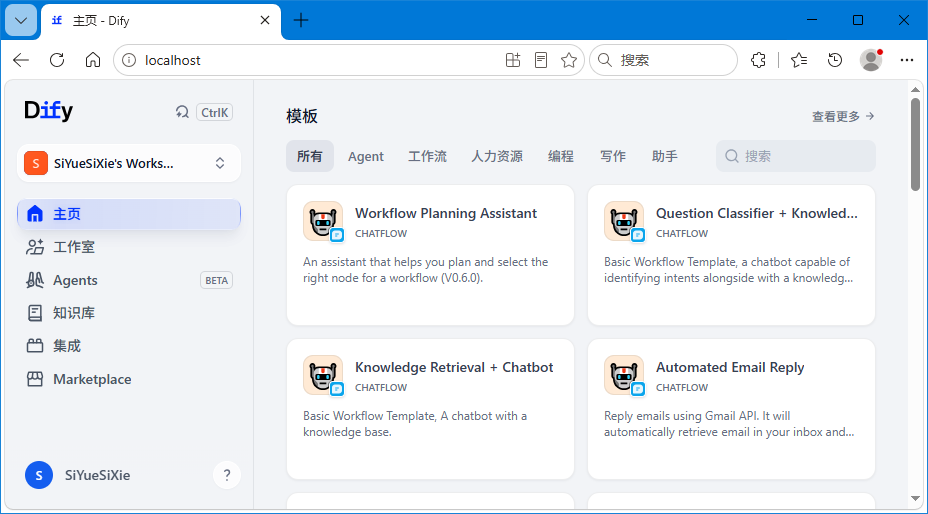Focus the browser 搜索 search box

click(663, 60)
